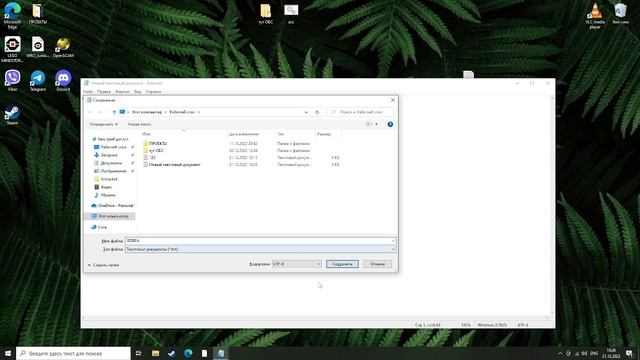Viewport: 640px width, 360px height.
Task: Select the file named 123 in the list
Action: coord(152,158)
